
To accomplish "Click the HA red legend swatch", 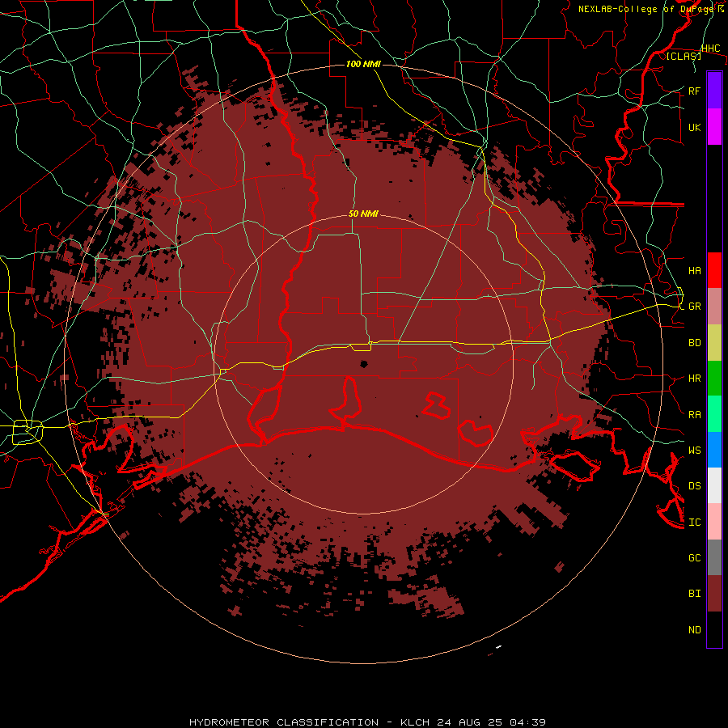I will click(x=714, y=270).
